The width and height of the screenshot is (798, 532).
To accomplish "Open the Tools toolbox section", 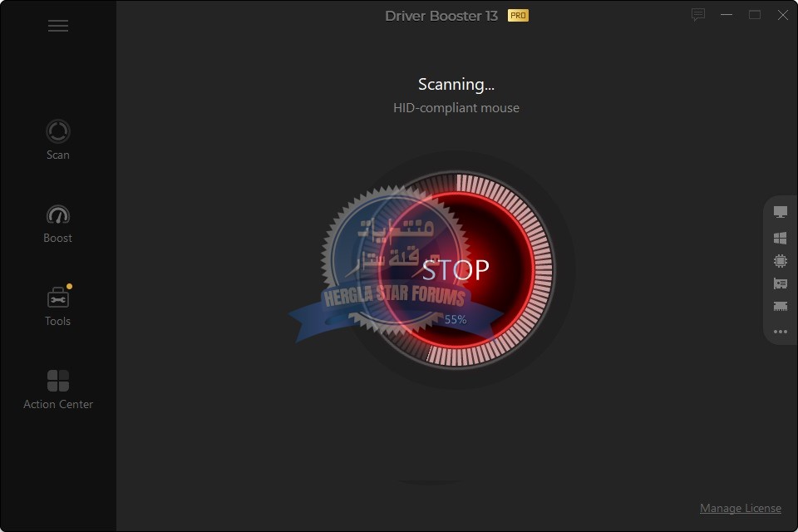I will [x=57, y=305].
